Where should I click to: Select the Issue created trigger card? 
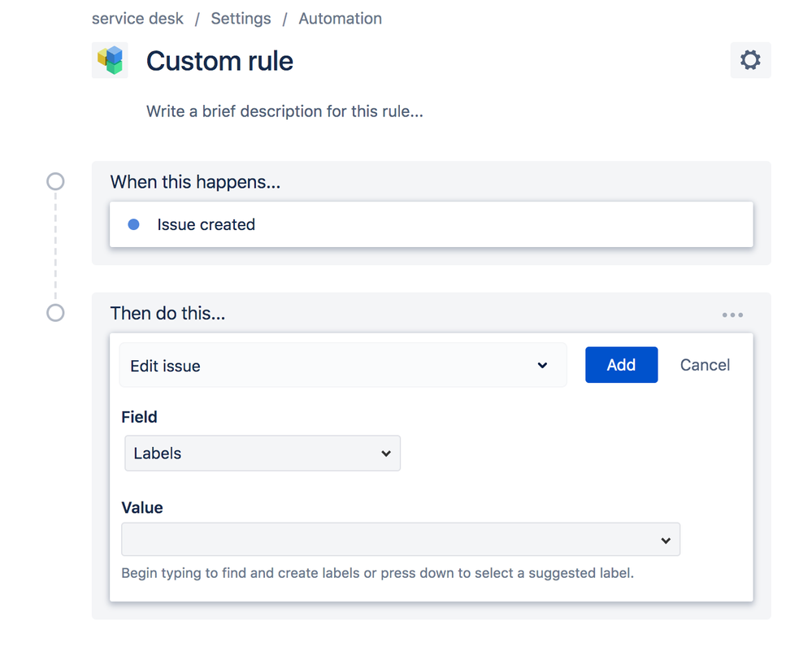click(431, 224)
